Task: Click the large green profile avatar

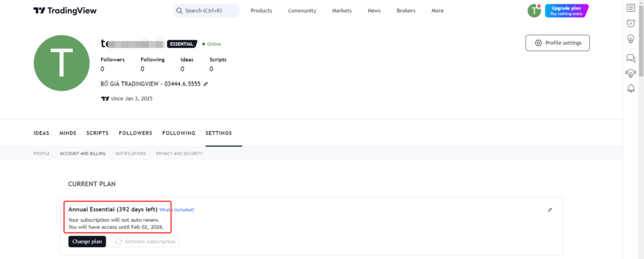Action: [x=61, y=63]
